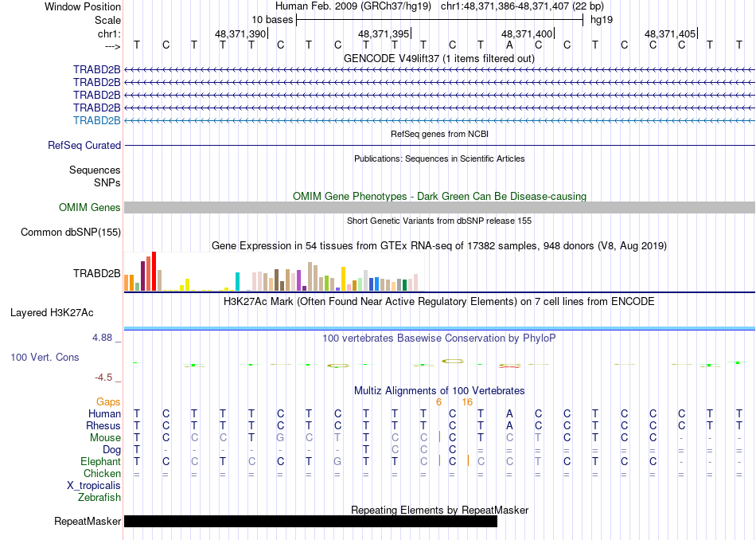Viewport: 756px width, 540px height.
Task: Click the orange gap count 16
Action: pyautogui.click(x=467, y=402)
